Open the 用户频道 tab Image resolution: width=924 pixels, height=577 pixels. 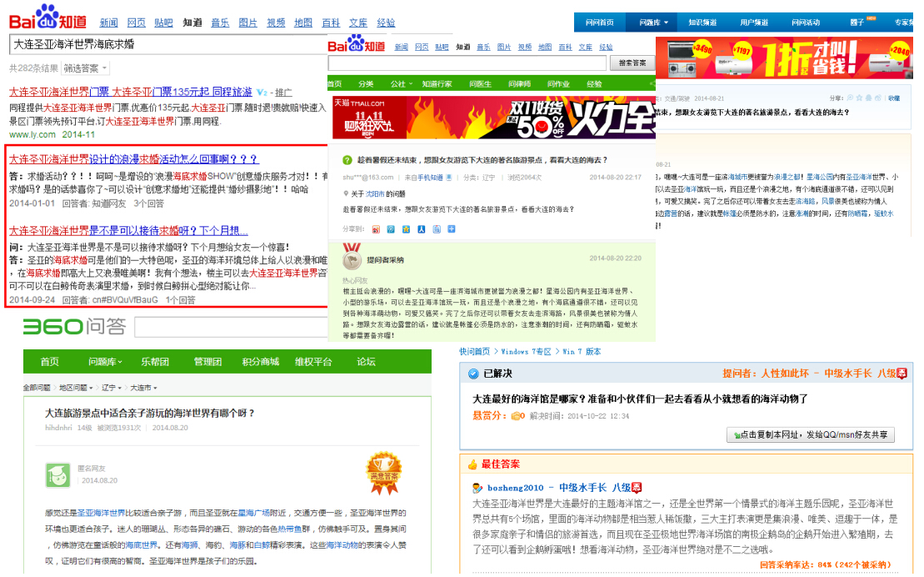[x=754, y=23]
